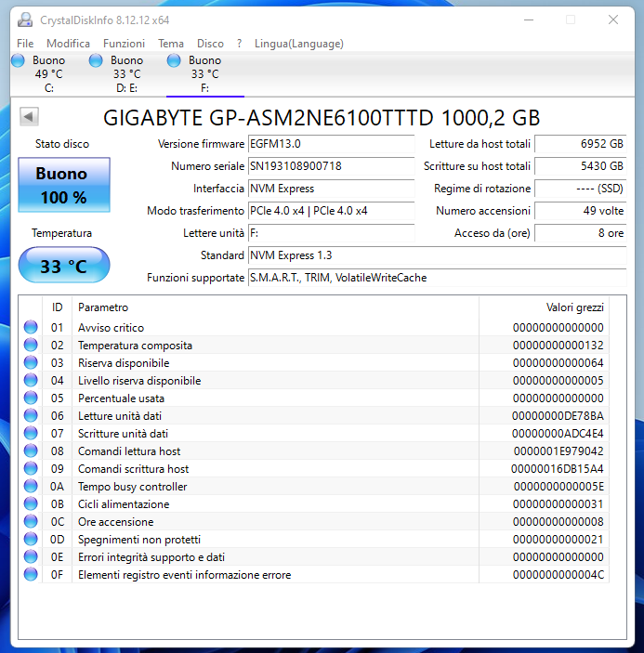Click the firmware version field EGFM13.0
644x653 pixels.
(x=331, y=144)
